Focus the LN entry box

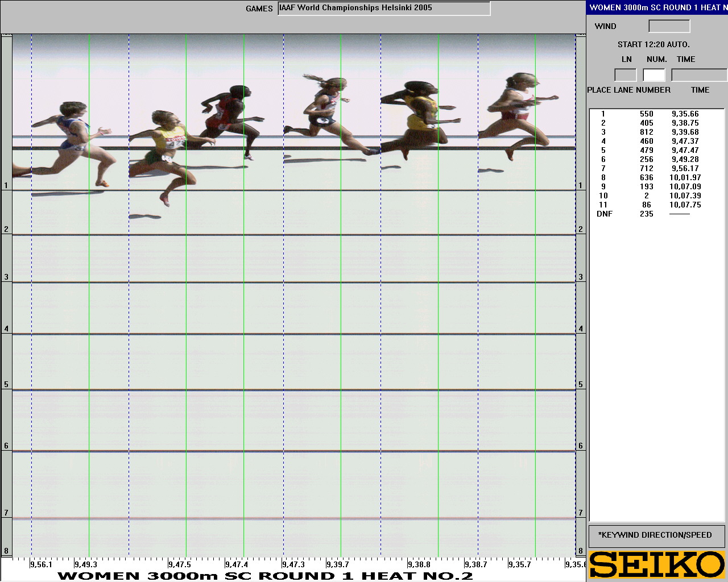click(x=625, y=75)
